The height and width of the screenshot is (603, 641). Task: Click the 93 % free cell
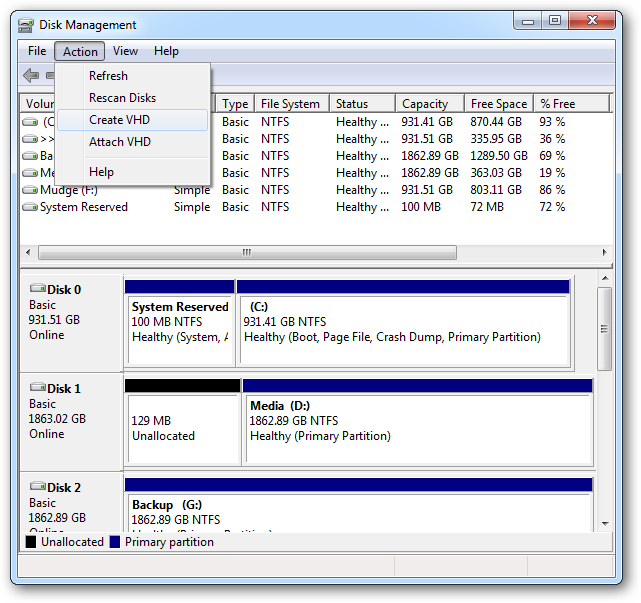click(552, 122)
